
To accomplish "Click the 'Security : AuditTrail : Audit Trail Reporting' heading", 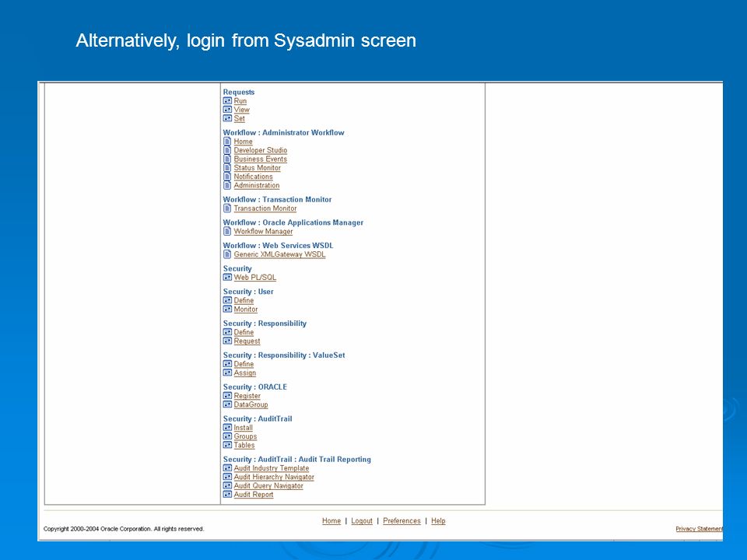I will (x=296, y=459).
